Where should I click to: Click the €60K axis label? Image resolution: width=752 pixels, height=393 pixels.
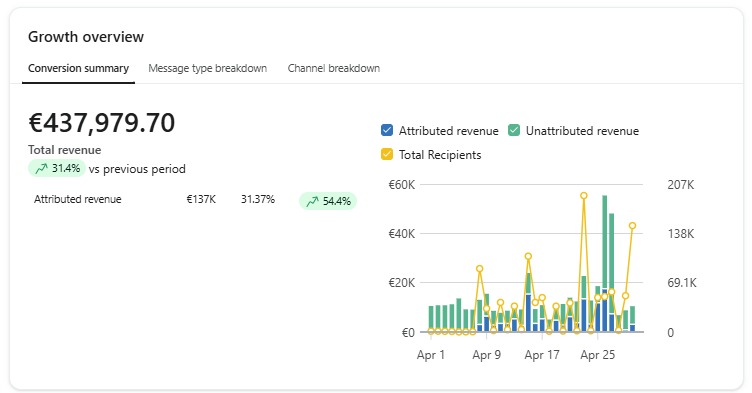click(x=402, y=185)
